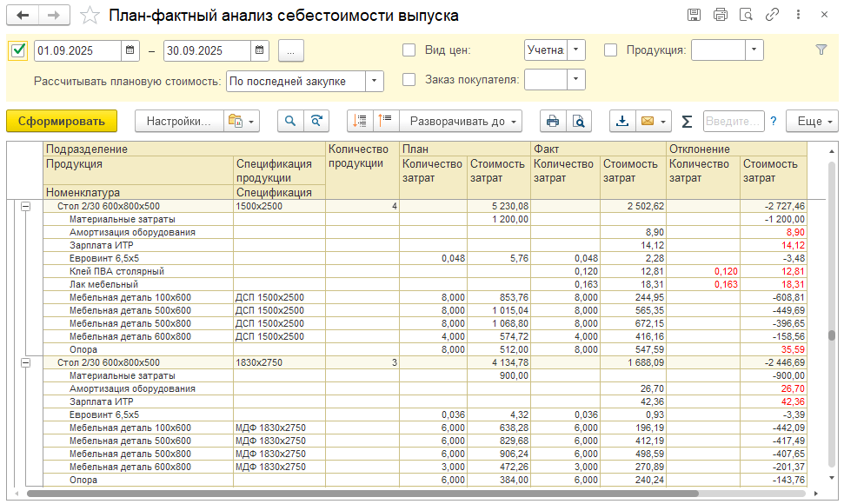Click the sigma sum icon
The width and height of the screenshot is (844, 504).
point(687,122)
